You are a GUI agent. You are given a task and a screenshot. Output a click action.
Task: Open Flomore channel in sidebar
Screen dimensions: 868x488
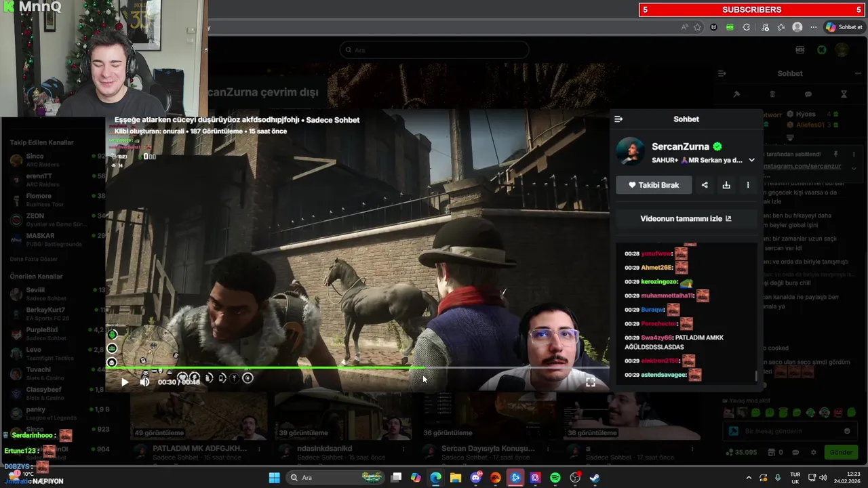pyautogui.click(x=54, y=200)
